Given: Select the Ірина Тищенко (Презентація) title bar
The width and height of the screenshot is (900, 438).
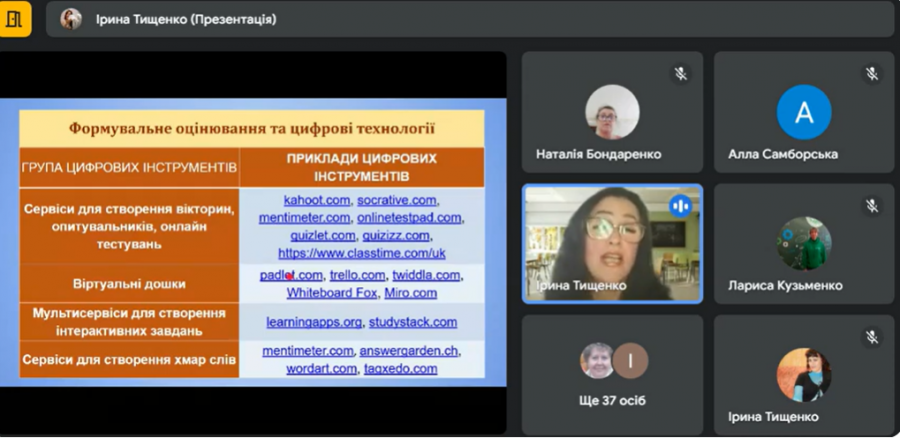Looking at the screenshot, I should coord(470,19).
